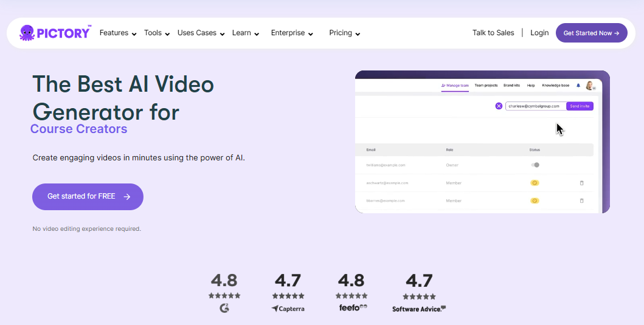Click the Software Advice 4.7 rating number

click(x=419, y=281)
